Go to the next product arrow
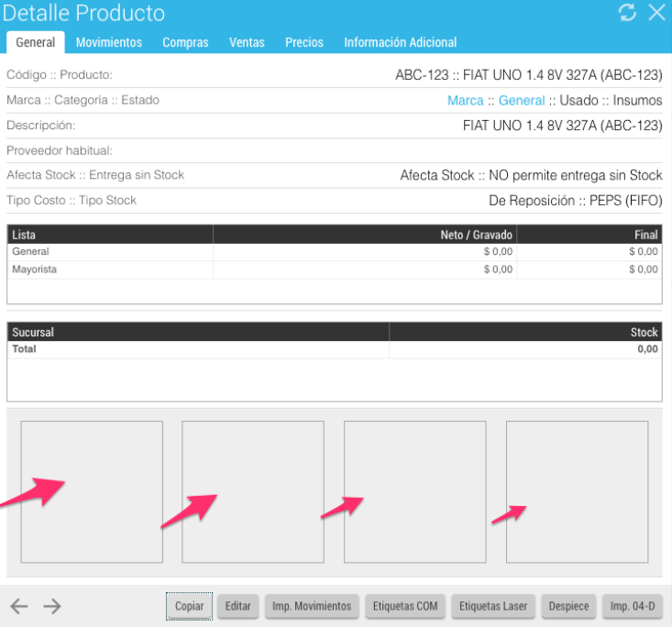Viewport: 672px width, 627px height. point(52,606)
